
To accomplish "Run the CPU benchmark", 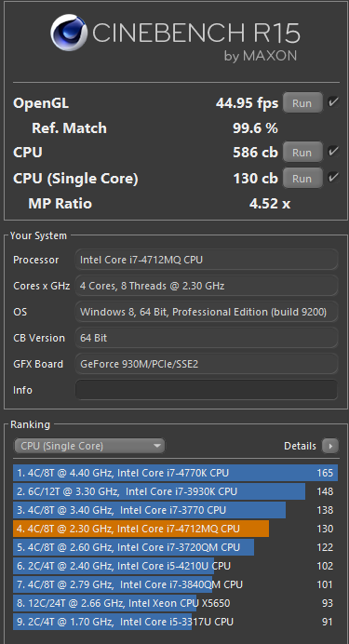I will coord(302,153).
